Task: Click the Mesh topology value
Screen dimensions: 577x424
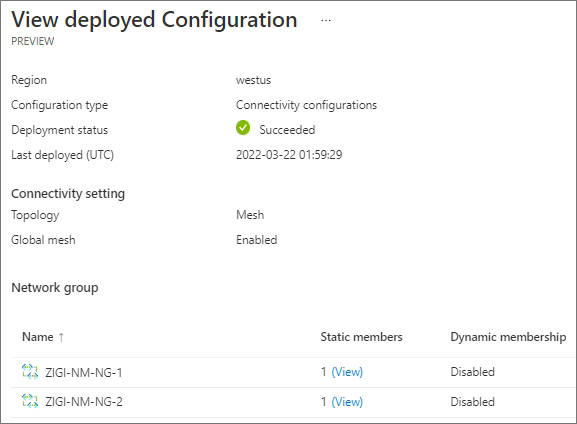Action: (250, 215)
